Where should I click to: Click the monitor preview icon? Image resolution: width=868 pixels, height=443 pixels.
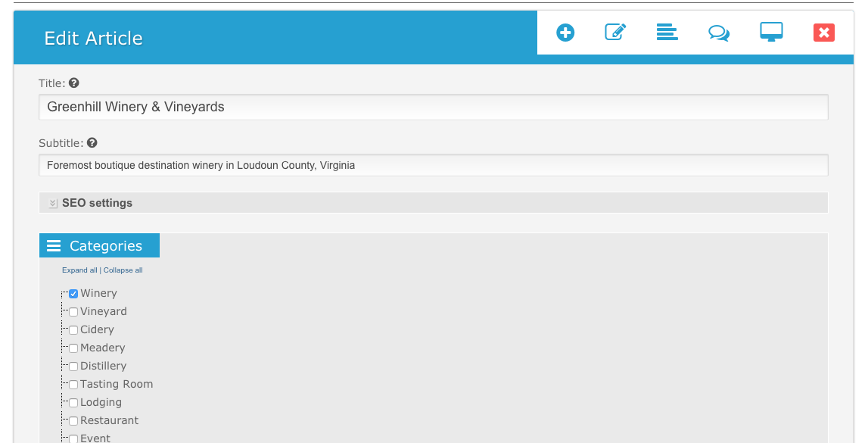tap(771, 32)
